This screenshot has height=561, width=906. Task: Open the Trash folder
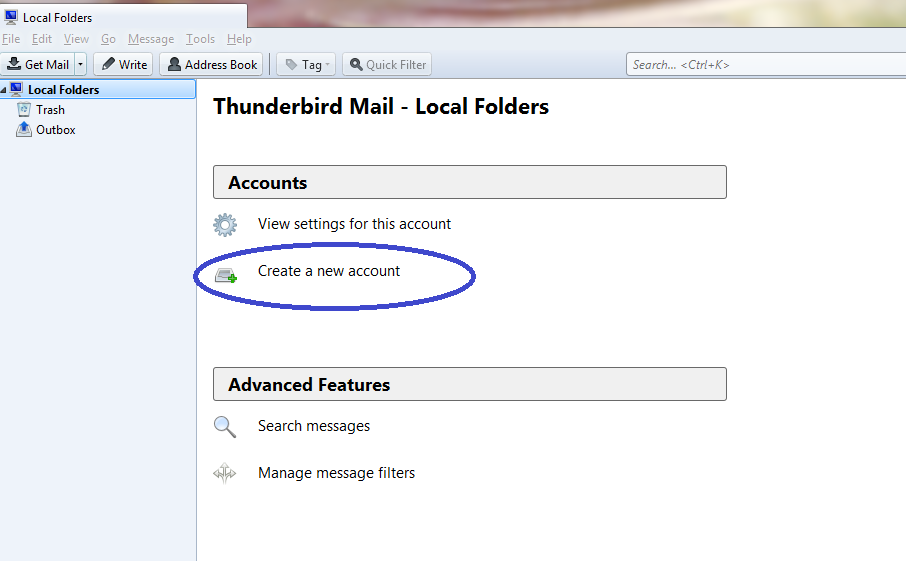[x=50, y=110]
